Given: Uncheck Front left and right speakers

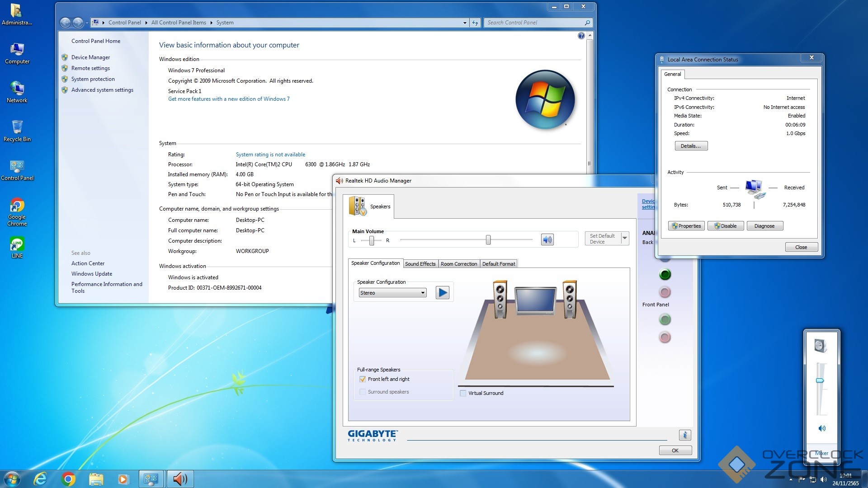Looking at the screenshot, I should [x=363, y=379].
